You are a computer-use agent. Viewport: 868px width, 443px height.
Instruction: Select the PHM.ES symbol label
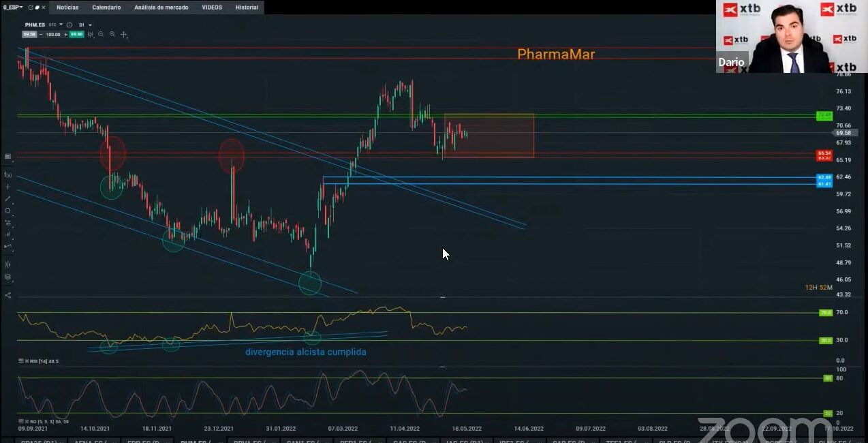coord(35,25)
